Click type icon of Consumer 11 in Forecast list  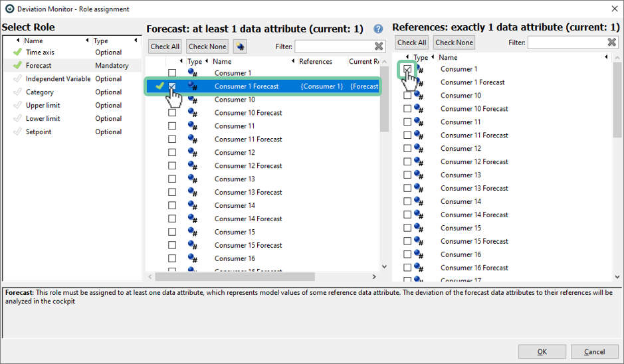coord(193,126)
